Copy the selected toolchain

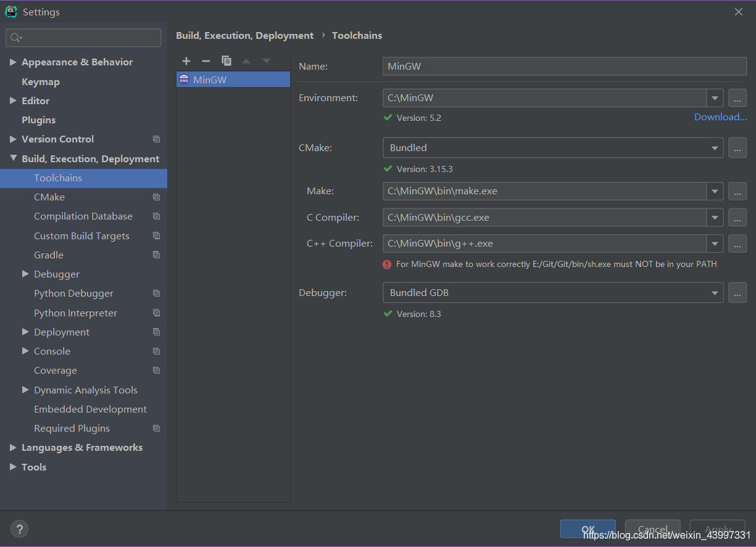point(226,61)
